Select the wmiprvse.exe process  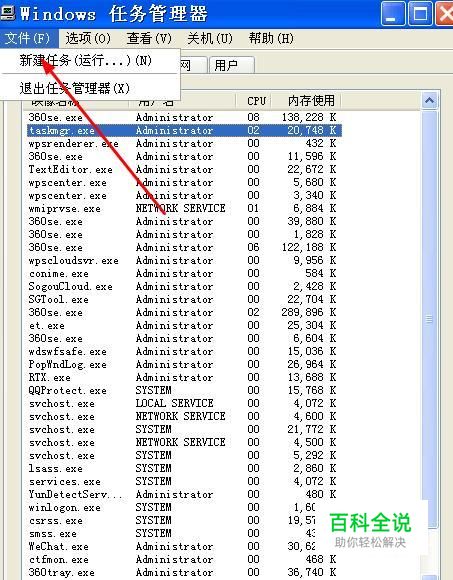click(x=64, y=209)
